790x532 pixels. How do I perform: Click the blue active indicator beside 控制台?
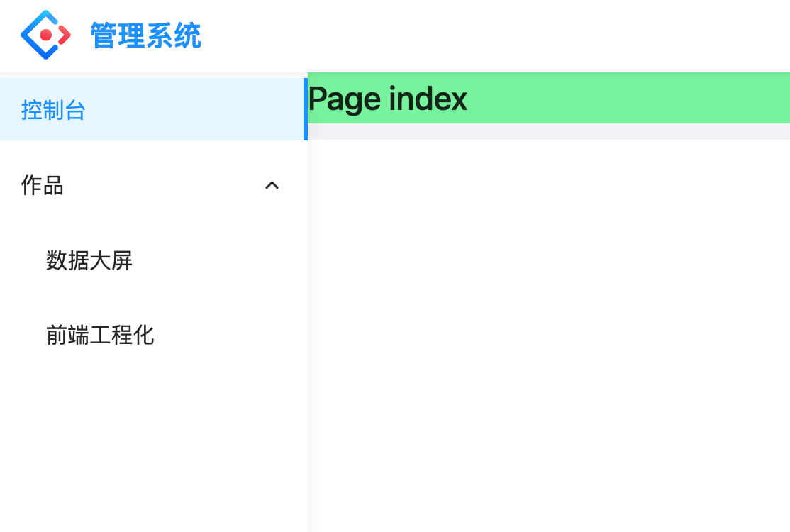point(306,109)
